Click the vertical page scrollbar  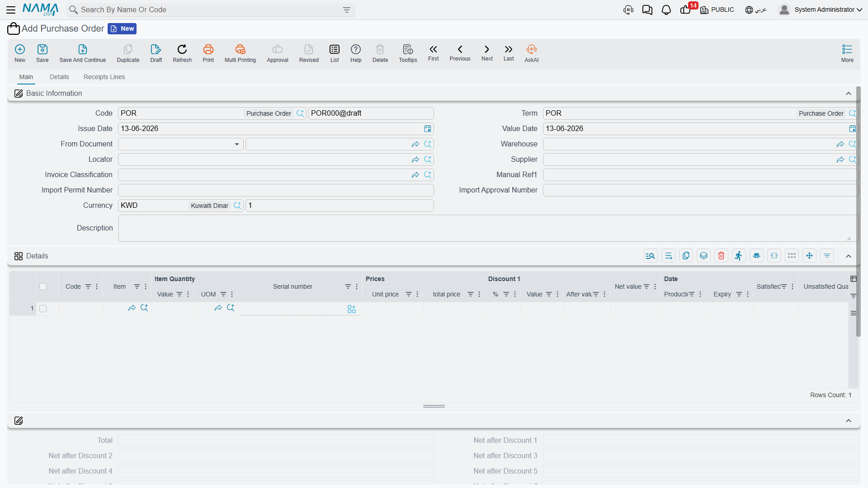858,211
